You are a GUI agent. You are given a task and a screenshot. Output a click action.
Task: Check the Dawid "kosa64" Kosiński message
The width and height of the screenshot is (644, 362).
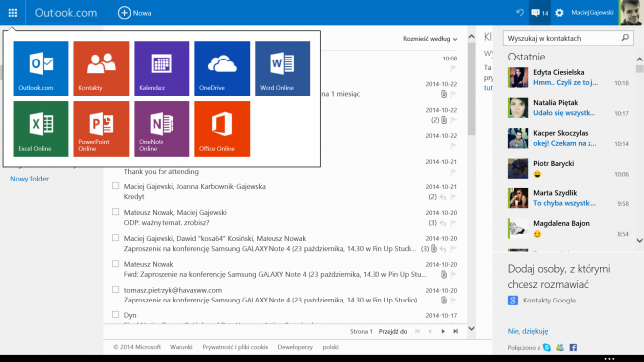coord(115,238)
